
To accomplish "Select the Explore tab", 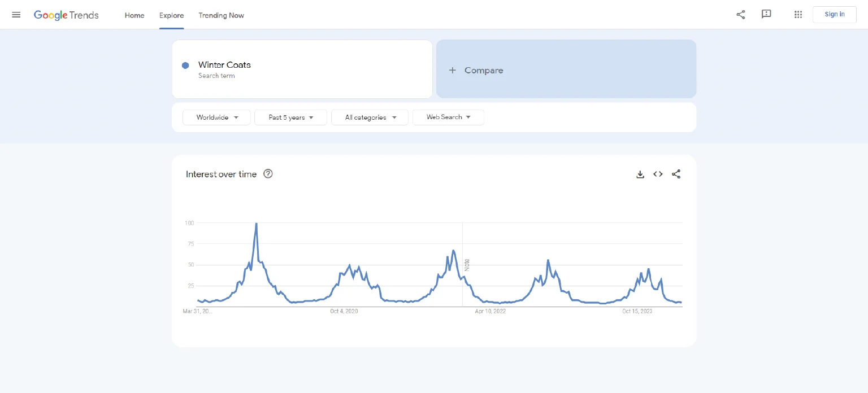I will click(x=171, y=15).
